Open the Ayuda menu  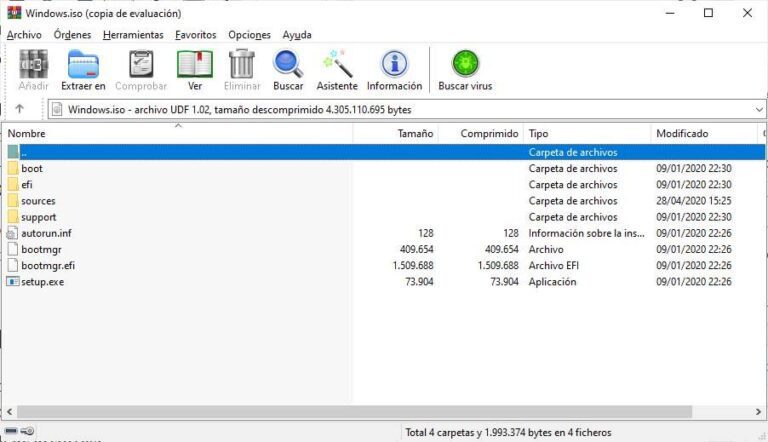click(297, 35)
